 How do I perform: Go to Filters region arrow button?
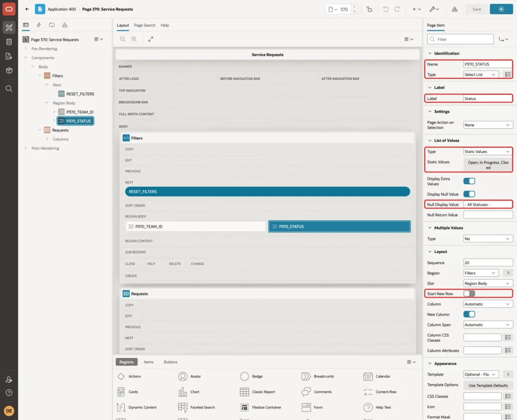tap(508, 273)
